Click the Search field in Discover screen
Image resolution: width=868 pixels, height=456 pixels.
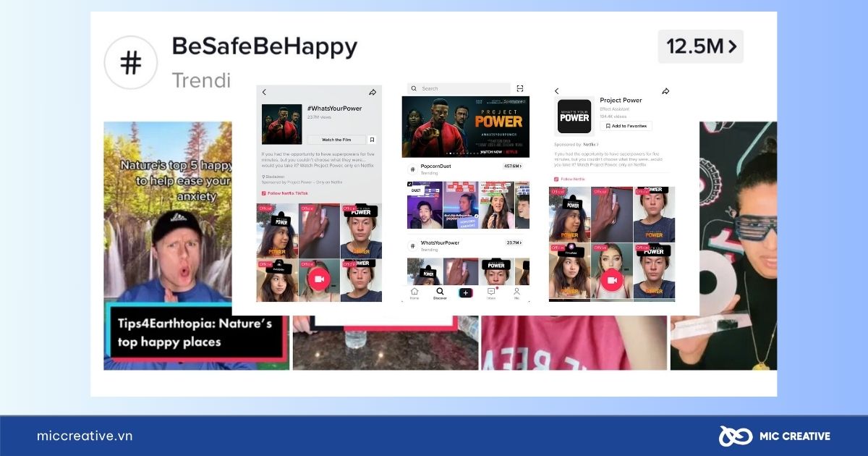pyautogui.click(x=457, y=88)
